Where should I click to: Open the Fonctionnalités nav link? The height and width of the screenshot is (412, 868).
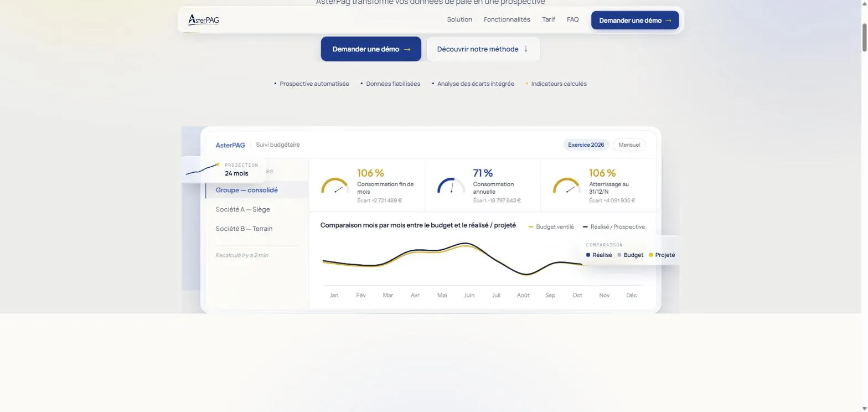pyautogui.click(x=507, y=19)
